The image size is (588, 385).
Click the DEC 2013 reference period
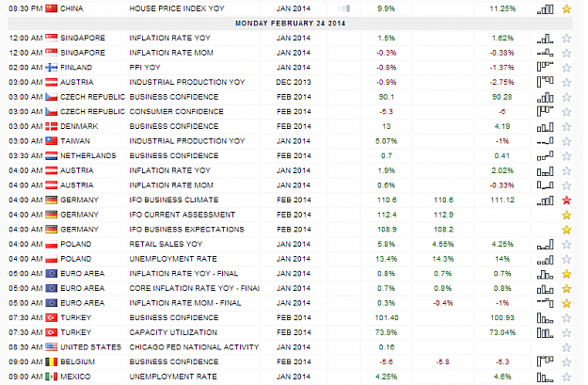294,82
